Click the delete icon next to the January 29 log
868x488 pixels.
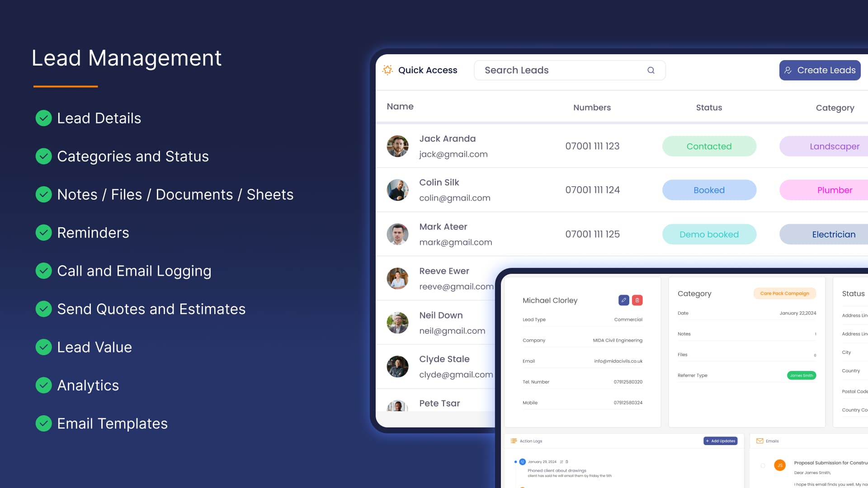[x=566, y=462]
